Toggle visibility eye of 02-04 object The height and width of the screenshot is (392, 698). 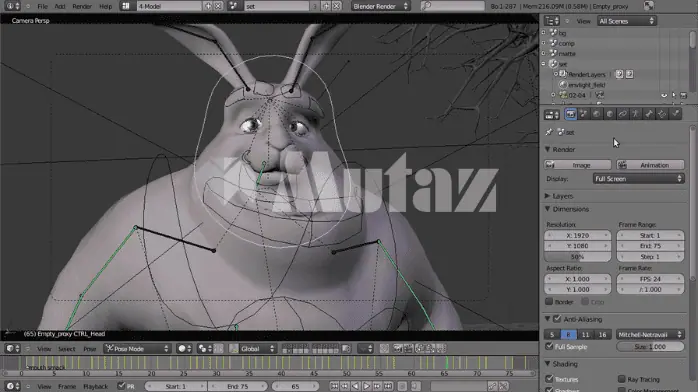[x=664, y=95]
